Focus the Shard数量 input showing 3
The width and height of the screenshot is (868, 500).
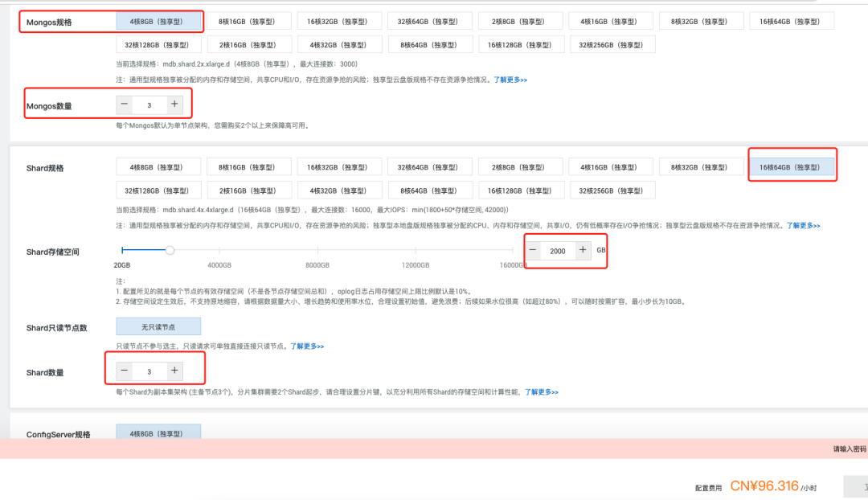click(149, 371)
